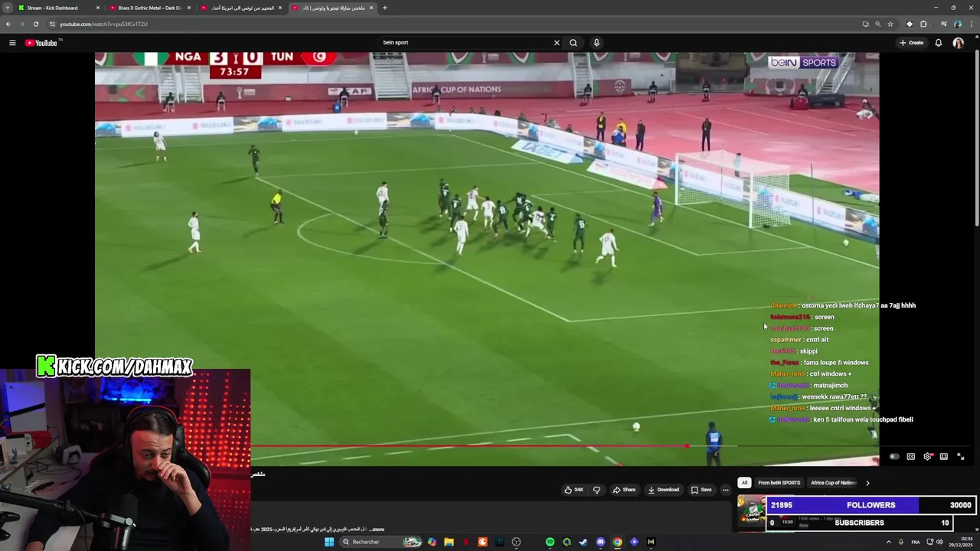
Task: Expand the description with ...more
Action: pos(377,530)
